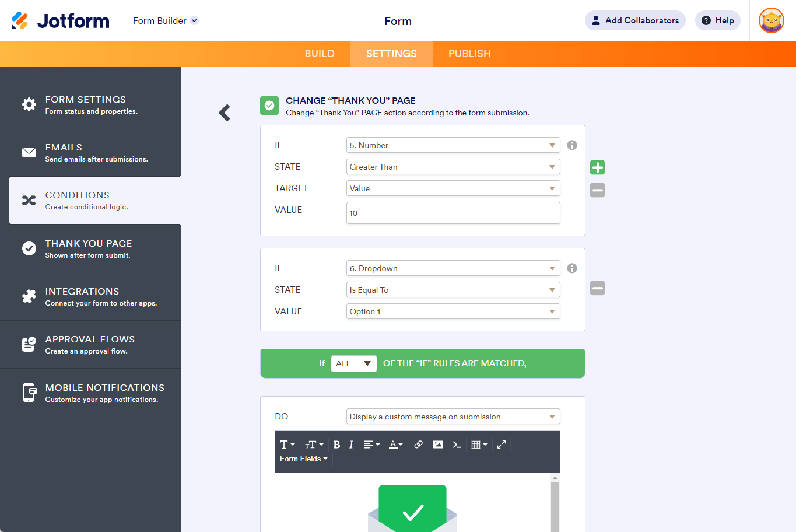Image resolution: width=796 pixels, height=532 pixels.
Task: Remove the Number rule with minus icon
Action: [597, 190]
